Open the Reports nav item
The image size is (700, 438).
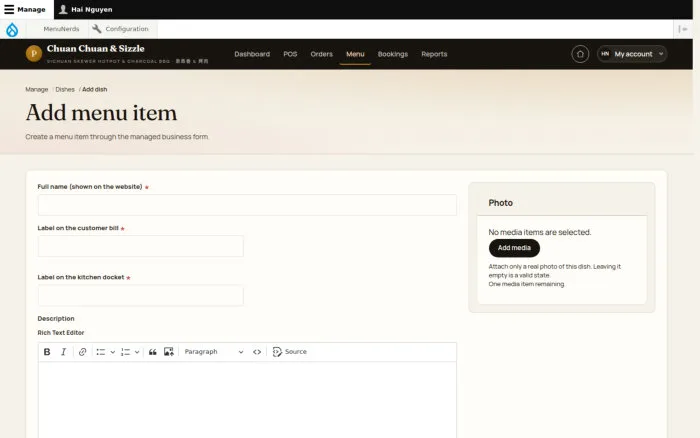pos(434,54)
